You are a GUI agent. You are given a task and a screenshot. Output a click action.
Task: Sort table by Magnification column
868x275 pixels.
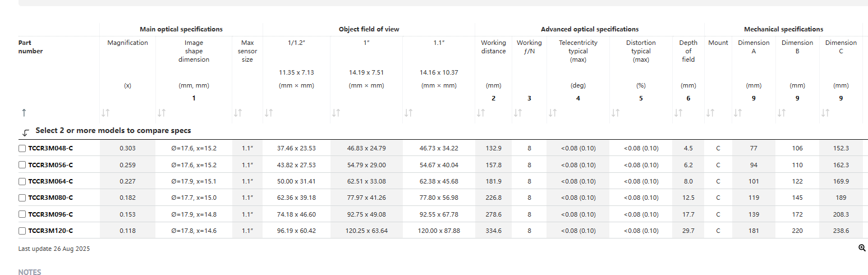(x=105, y=113)
